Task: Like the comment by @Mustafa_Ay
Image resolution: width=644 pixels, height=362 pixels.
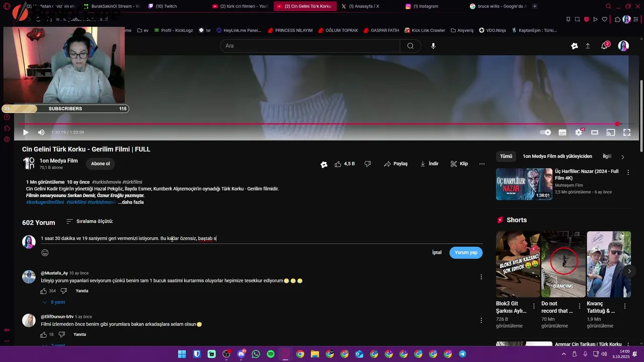Action: tap(44, 291)
